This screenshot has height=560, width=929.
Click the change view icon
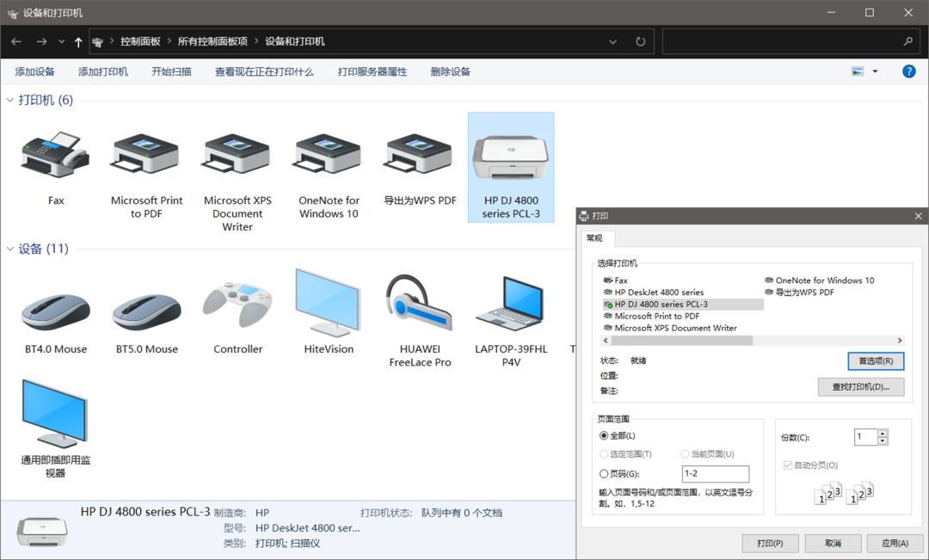858,71
